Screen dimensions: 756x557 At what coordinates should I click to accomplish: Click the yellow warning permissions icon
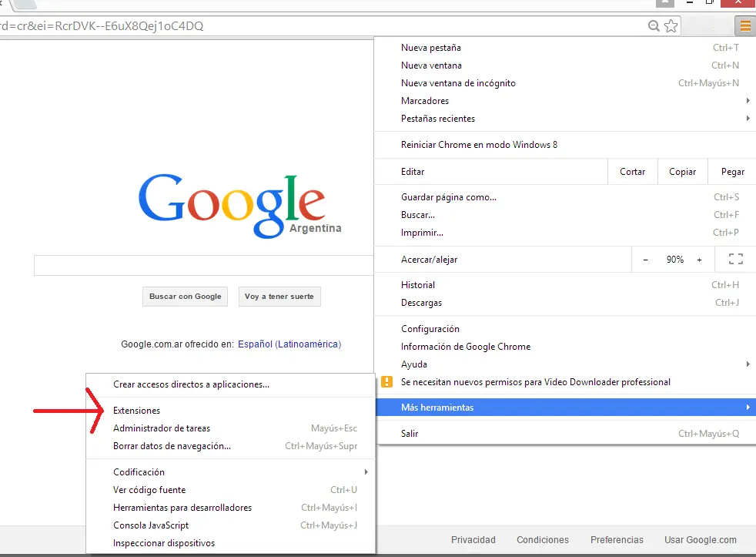coord(386,382)
